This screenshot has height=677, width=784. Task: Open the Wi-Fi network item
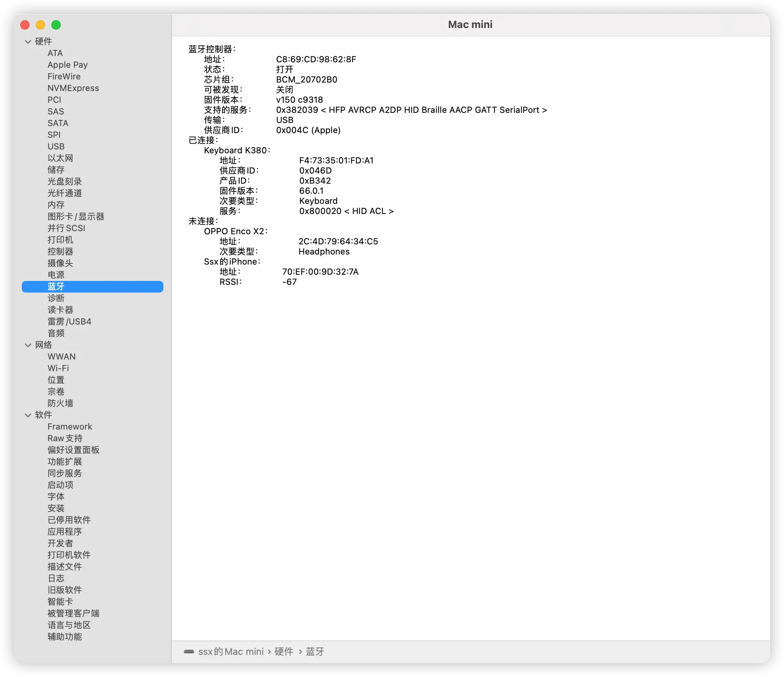coord(58,368)
